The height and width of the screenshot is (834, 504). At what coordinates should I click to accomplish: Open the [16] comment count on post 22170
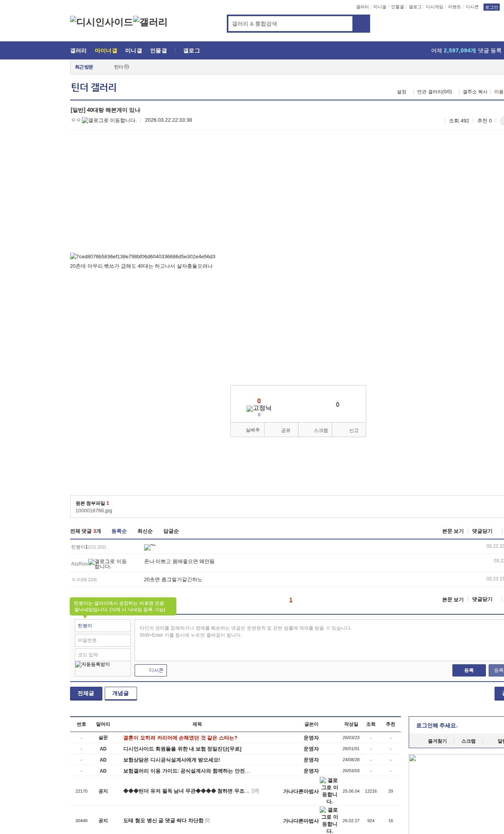click(255, 791)
